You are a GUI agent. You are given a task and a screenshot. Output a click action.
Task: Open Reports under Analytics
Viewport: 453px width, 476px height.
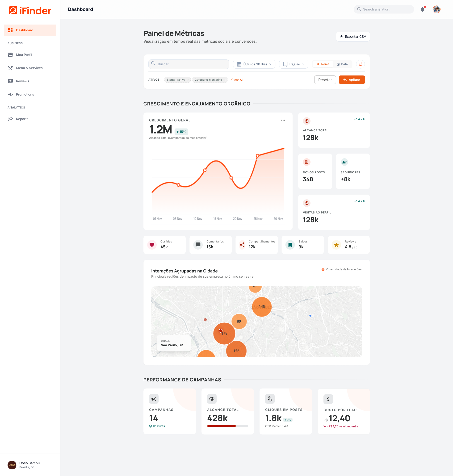click(30, 119)
